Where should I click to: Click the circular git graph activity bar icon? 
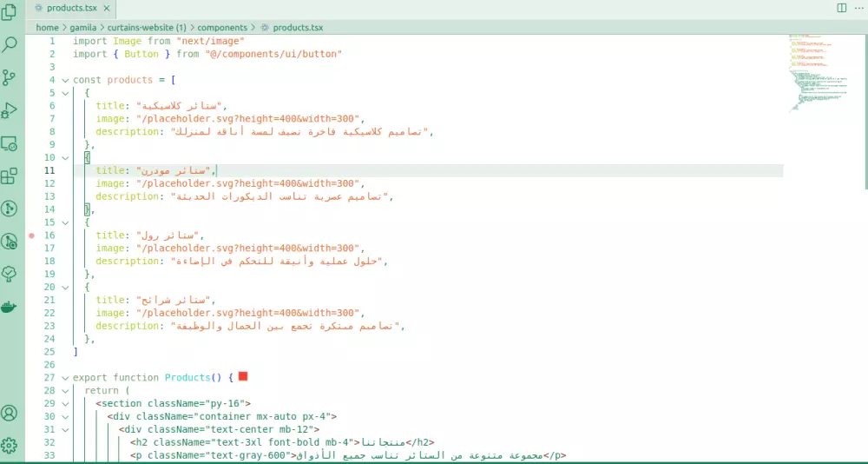pos(9,209)
